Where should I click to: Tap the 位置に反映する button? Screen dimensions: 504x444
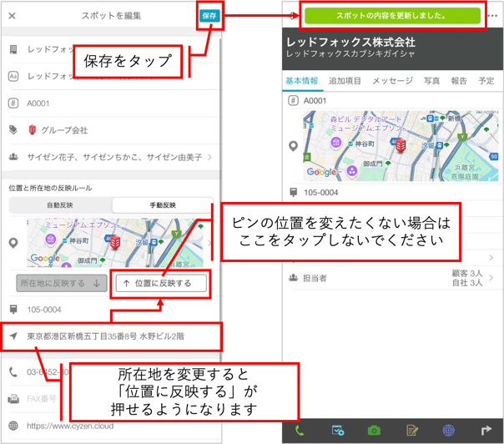click(161, 283)
